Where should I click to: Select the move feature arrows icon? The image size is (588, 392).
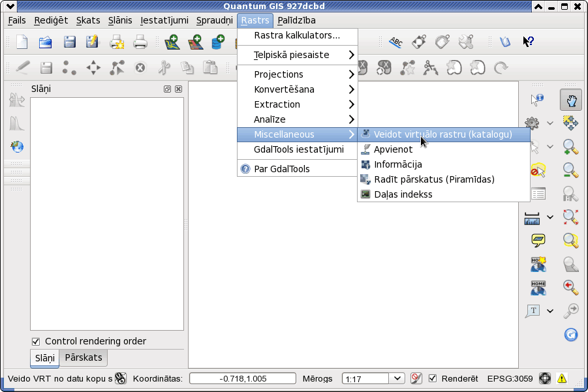point(93,68)
